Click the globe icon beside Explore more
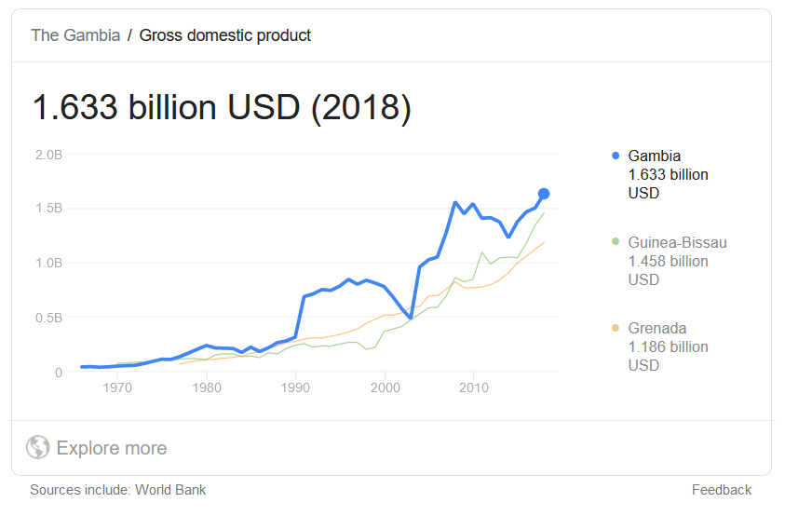Image resolution: width=812 pixels, height=516 pixels. 38,447
